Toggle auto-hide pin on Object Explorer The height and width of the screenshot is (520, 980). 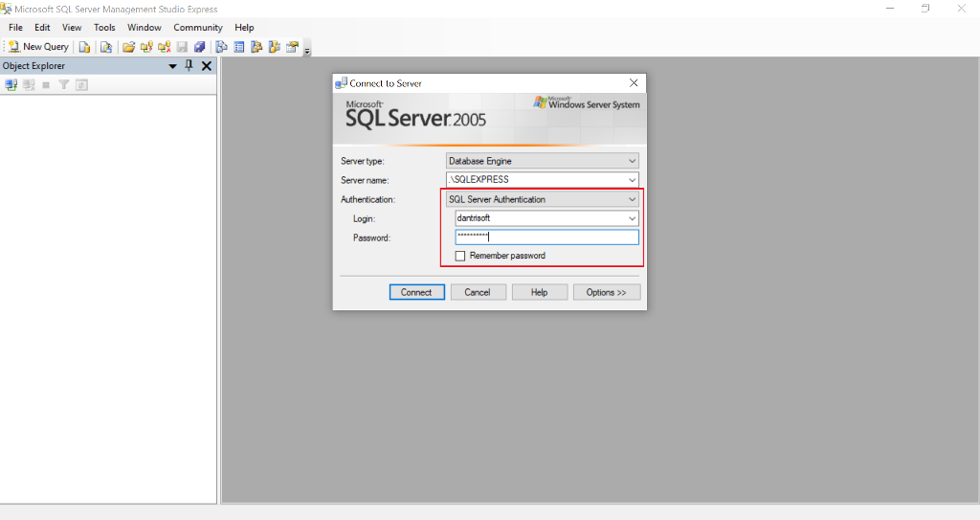(x=189, y=65)
